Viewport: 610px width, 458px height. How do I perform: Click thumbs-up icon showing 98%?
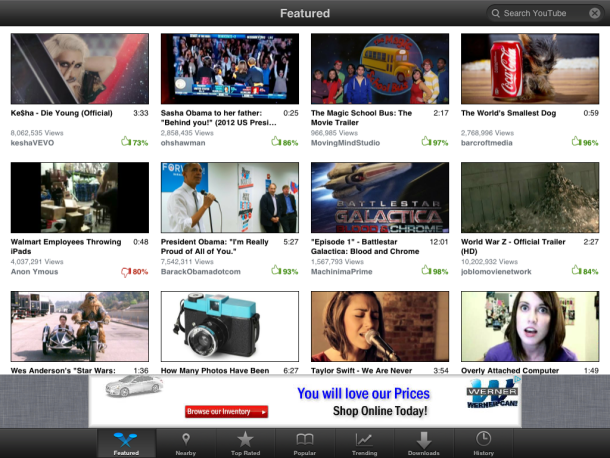426,270
